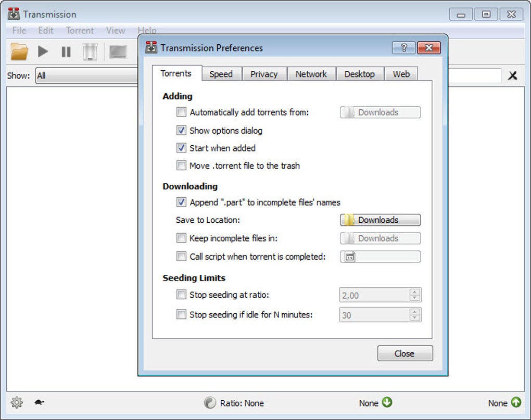
Task: Enable Stop seeding at ratio checkbox
Action: [x=181, y=295]
